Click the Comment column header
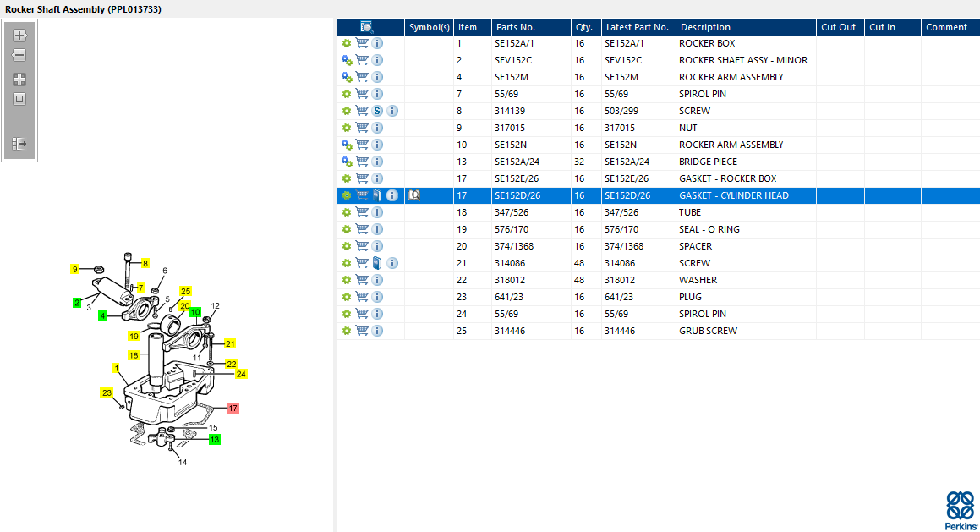Viewport: 980px width, 532px height. pyautogui.click(x=950, y=27)
